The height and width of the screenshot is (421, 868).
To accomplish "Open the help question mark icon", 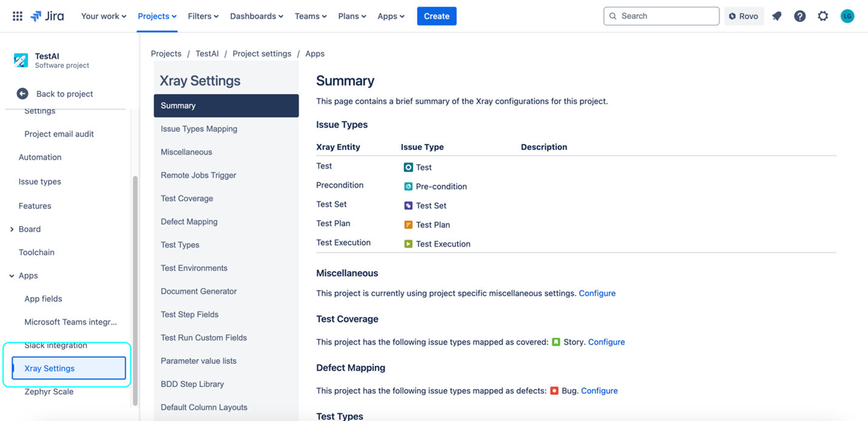I will pos(800,16).
